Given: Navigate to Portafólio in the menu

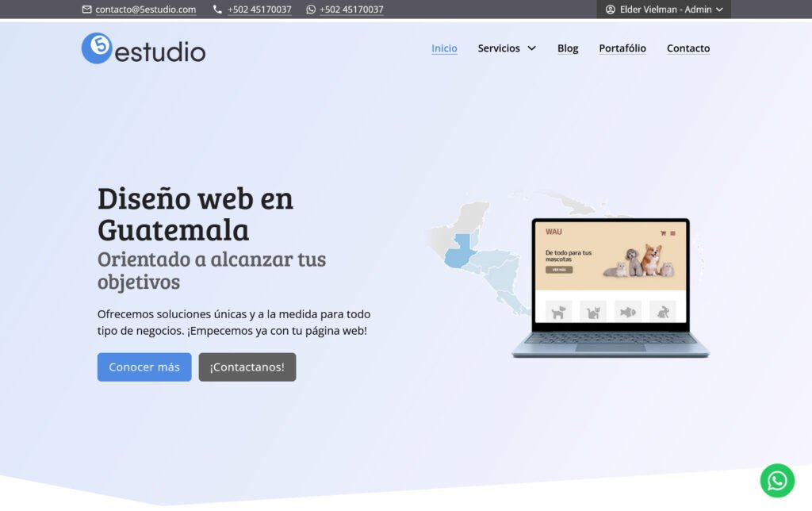Looking at the screenshot, I should 622,48.
